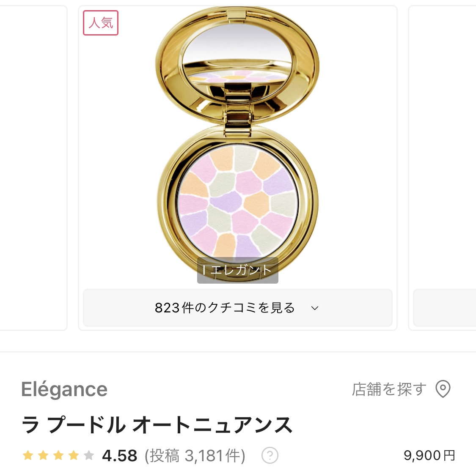Tap the エレガント brand label overlay
This screenshot has width=476, height=476.
[237, 270]
